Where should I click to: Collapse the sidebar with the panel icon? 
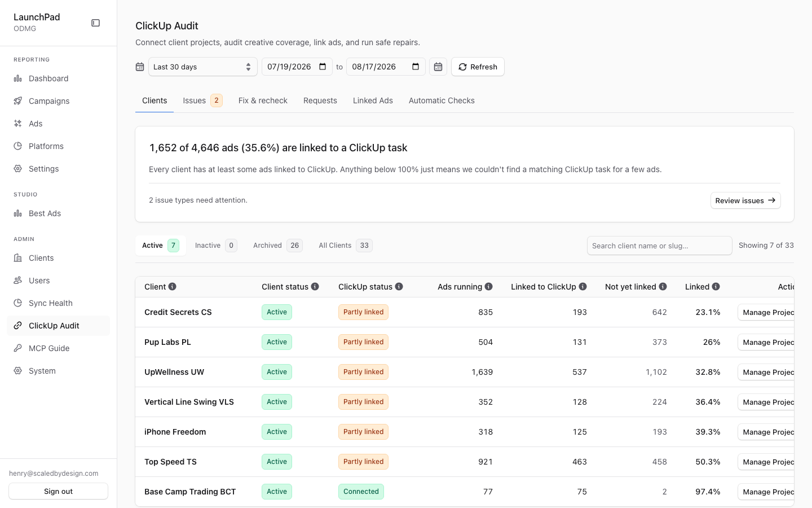pyautogui.click(x=95, y=23)
